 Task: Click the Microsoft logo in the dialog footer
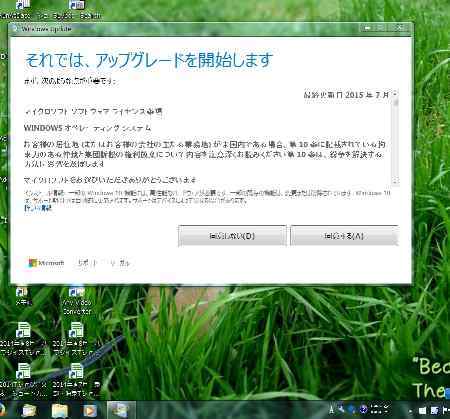(46, 263)
